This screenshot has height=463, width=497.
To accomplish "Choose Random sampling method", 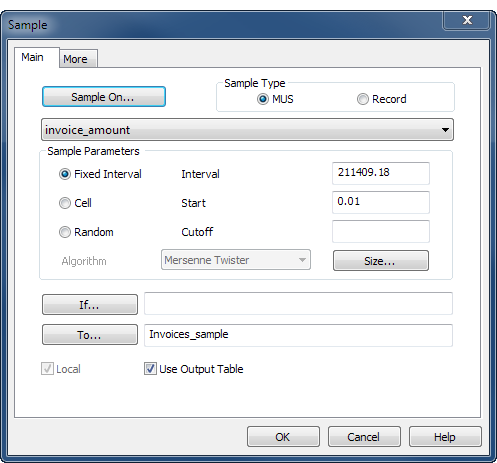I will [x=65, y=232].
